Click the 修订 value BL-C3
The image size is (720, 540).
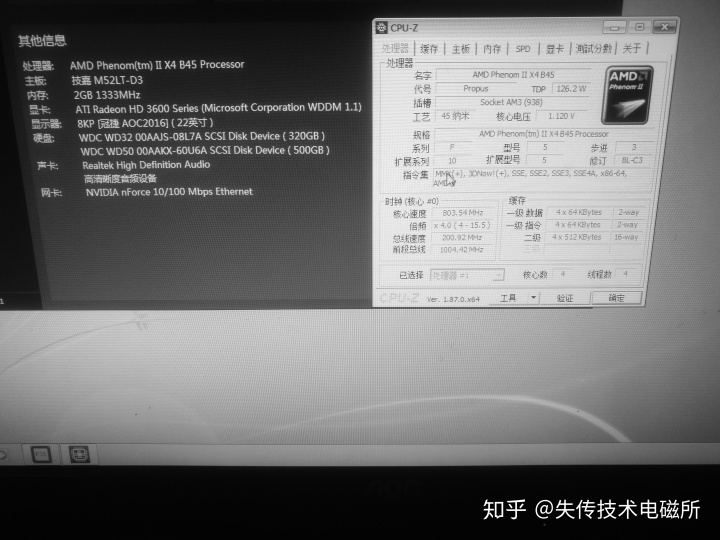(x=632, y=160)
